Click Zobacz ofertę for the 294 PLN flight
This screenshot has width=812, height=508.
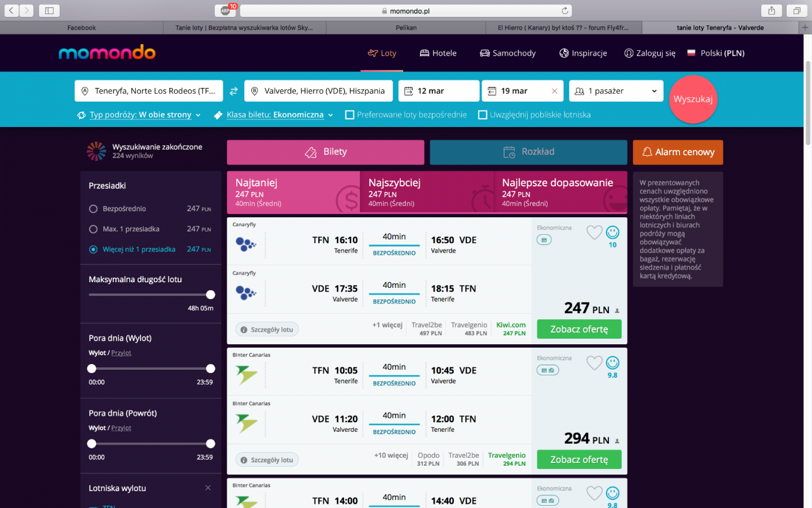click(x=579, y=459)
